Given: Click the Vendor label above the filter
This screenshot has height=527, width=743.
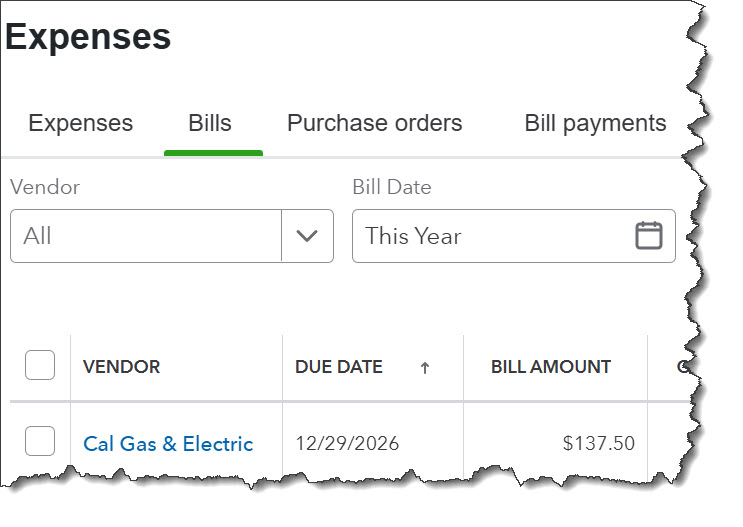Looking at the screenshot, I should pyautogui.click(x=45, y=187).
